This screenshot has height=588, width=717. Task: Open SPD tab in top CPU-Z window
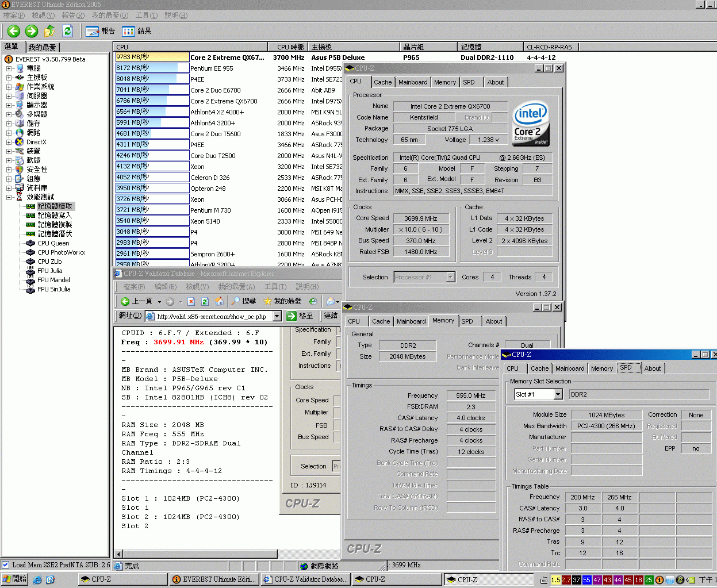pyautogui.click(x=469, y=82)
